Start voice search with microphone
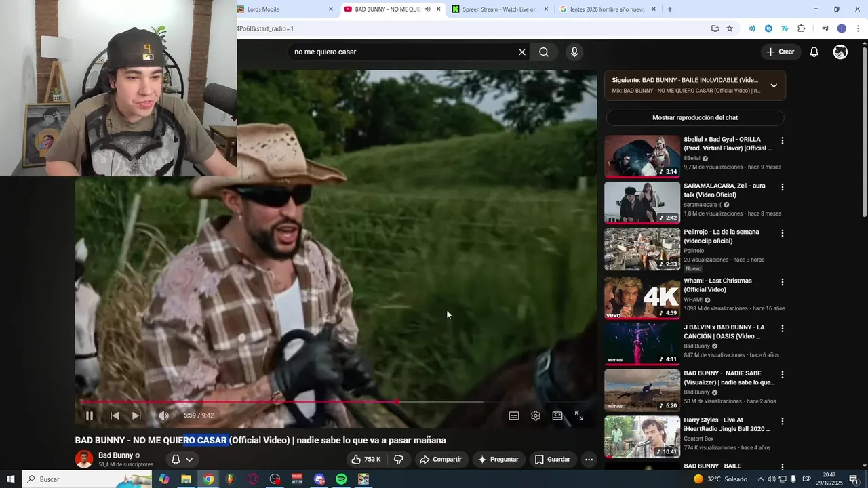Image resolution: width=868 pixels, height=488 pixels. [x=574, y=52]
